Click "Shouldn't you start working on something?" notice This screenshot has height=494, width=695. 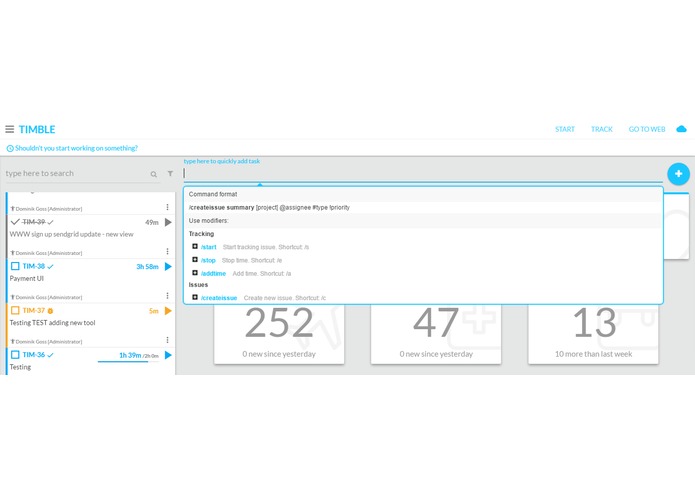pyautogui.click(x=76, y=148)
